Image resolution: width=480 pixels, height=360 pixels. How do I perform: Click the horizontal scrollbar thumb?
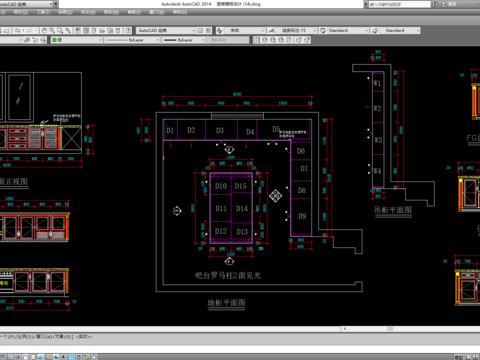coord(390,329)
